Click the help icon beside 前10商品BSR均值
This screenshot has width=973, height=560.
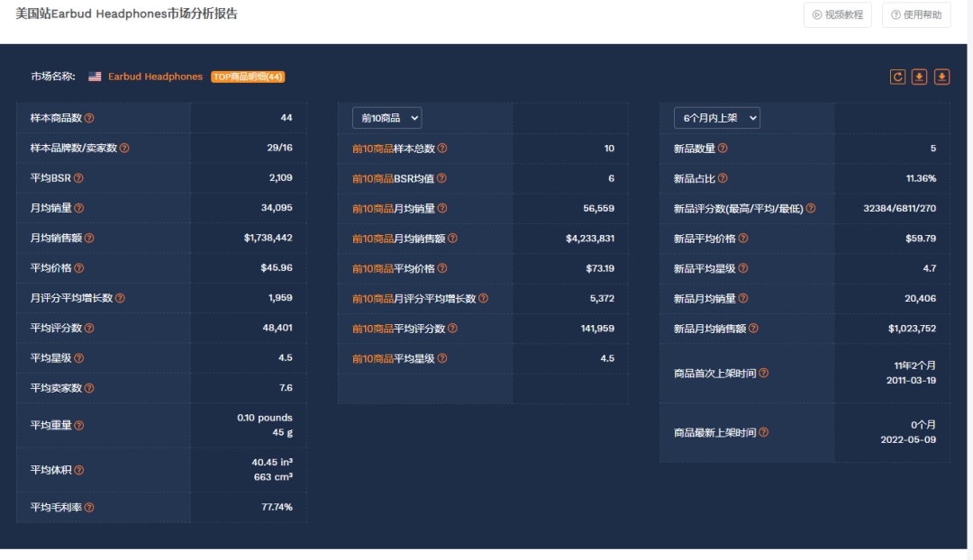441,178
